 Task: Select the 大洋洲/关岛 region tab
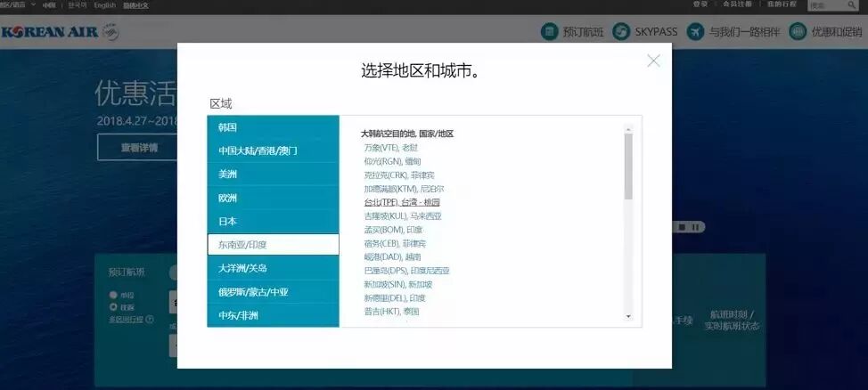[x=273, y=268]
